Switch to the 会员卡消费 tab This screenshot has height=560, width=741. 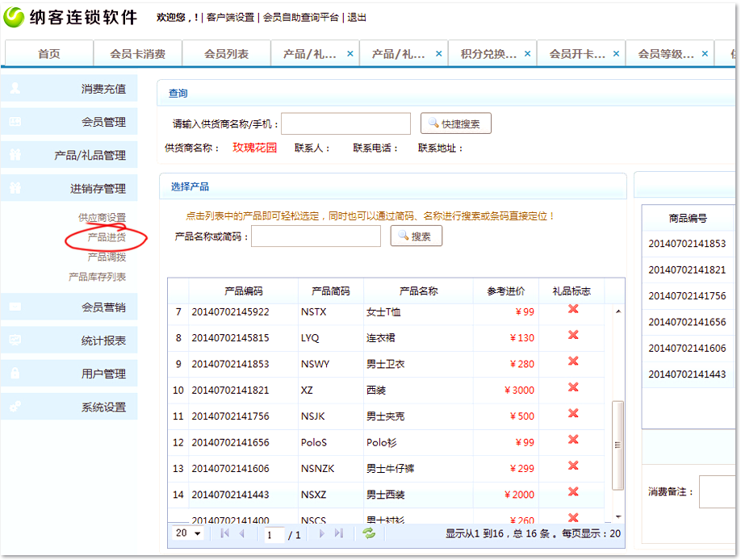click(x=137, y=54)
